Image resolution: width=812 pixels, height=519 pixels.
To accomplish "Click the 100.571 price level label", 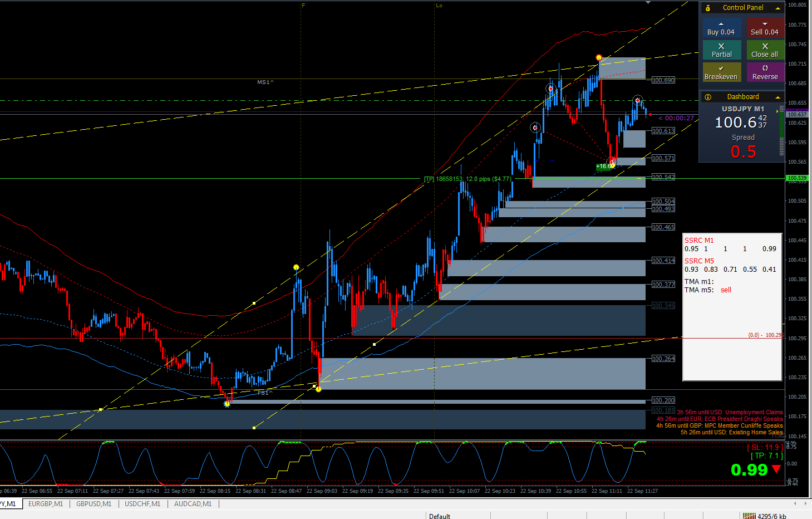I will [663, 158].
